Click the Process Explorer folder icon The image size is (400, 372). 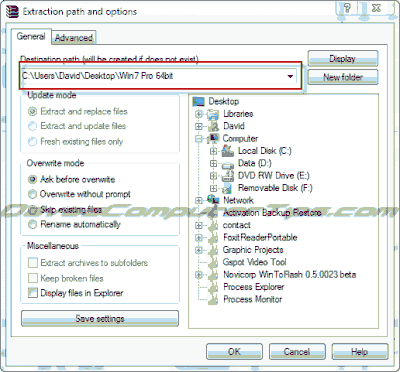coord(213,287)
